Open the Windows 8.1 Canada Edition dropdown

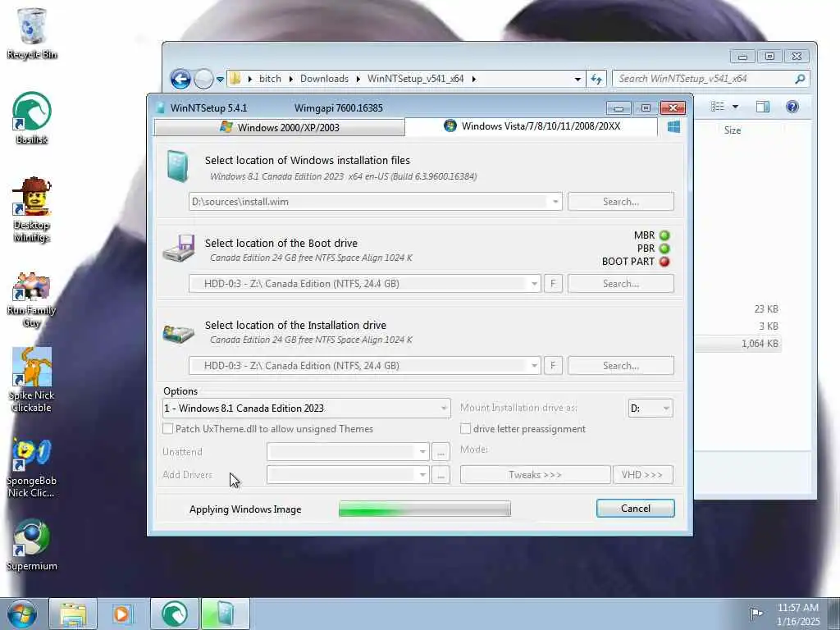(x=307, y=409)
